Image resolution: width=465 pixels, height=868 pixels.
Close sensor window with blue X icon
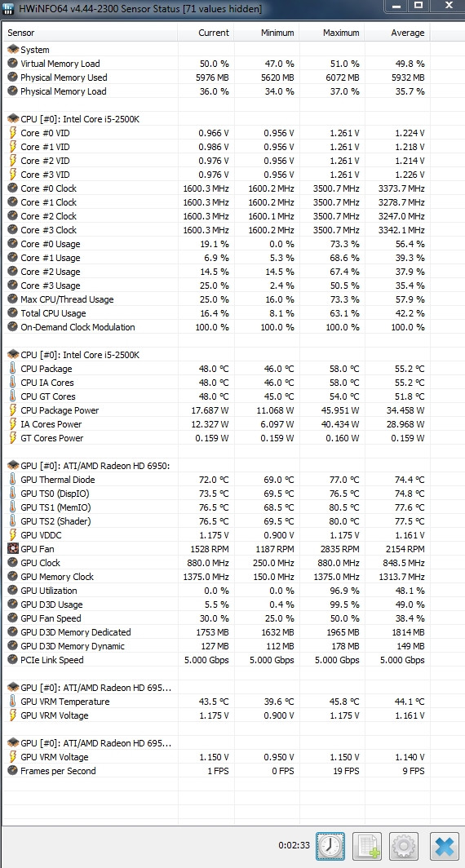444,845
